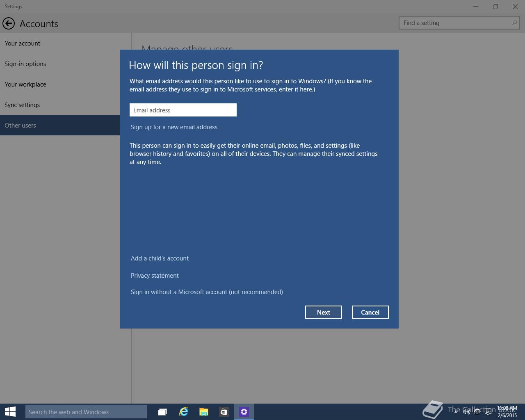Viewport: 525px width, 420px height.
Task: Click the Cancel button in dialog
Action: click(370, 312)
